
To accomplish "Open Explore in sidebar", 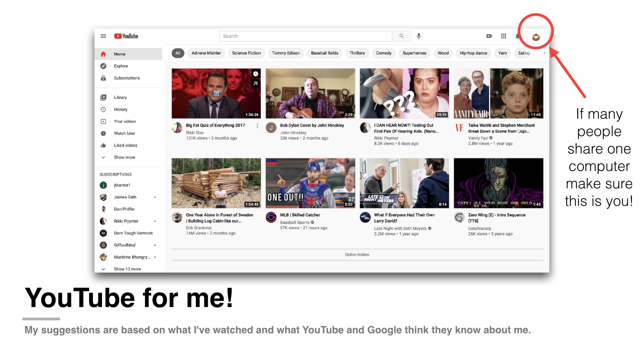I will click(x=128, y=66).
